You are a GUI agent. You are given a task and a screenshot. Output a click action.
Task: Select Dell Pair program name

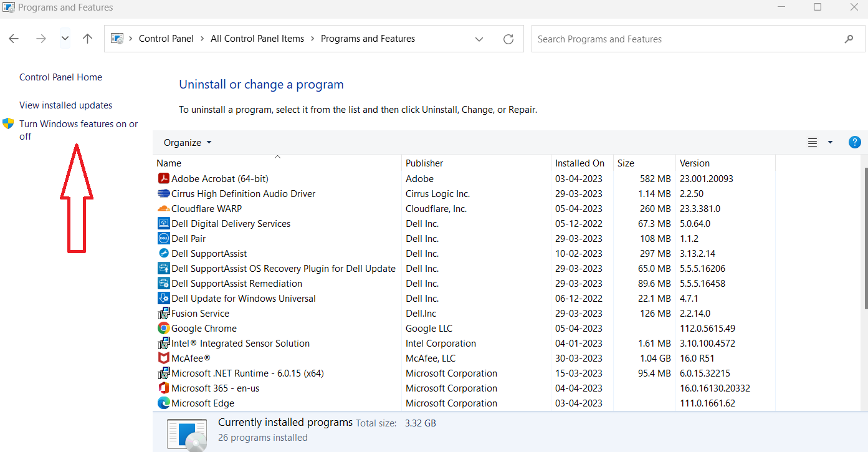188,239
